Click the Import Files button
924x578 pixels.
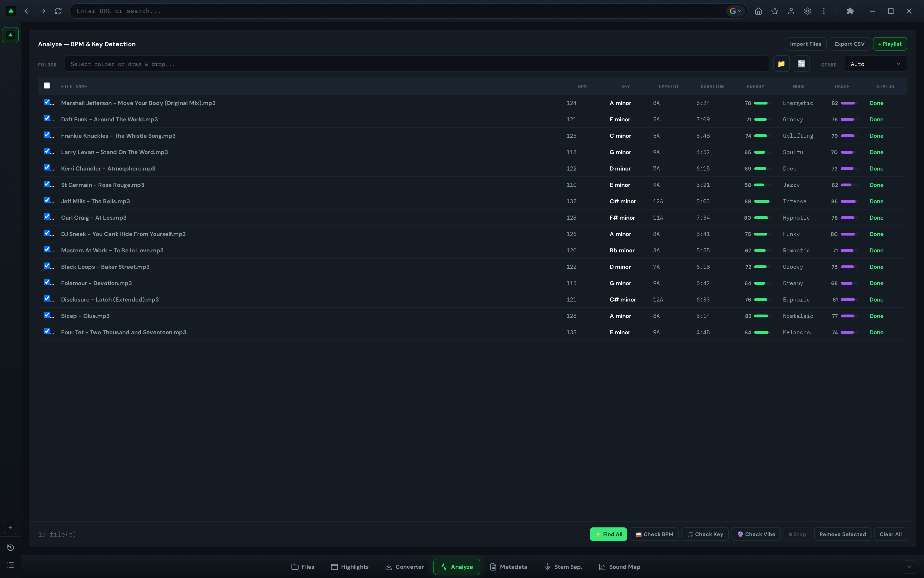(x=806, y=44)
